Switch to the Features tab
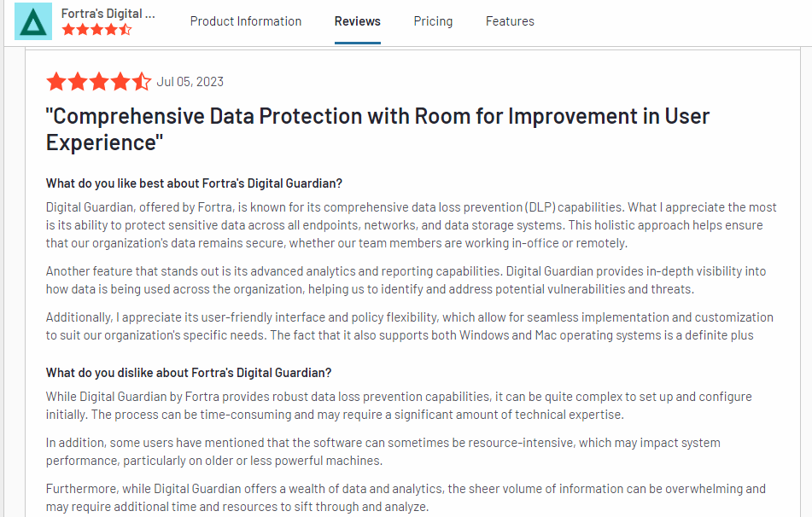812x517 pixels. click(510, 20)
